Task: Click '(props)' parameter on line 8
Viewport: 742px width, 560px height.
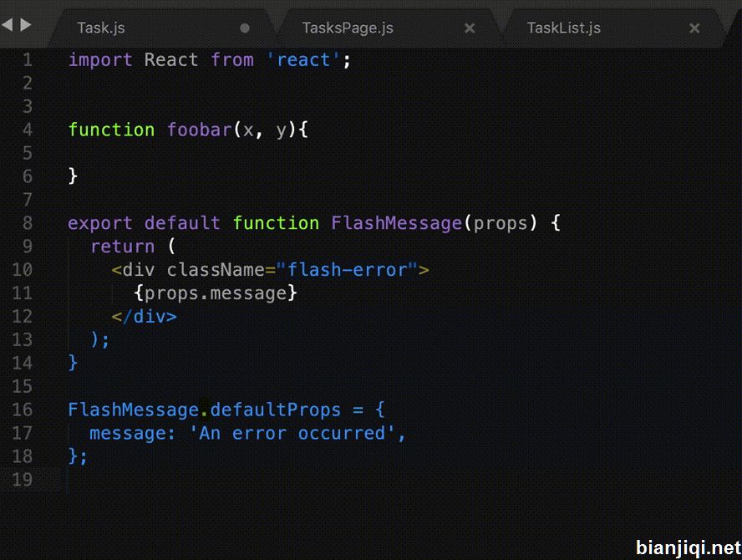Action: coord(501,223)
